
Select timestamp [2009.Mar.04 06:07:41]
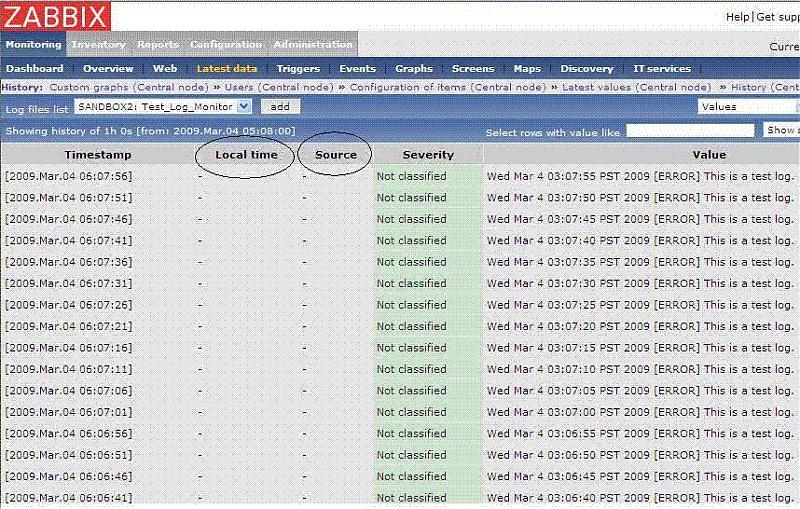pos(68,240)
